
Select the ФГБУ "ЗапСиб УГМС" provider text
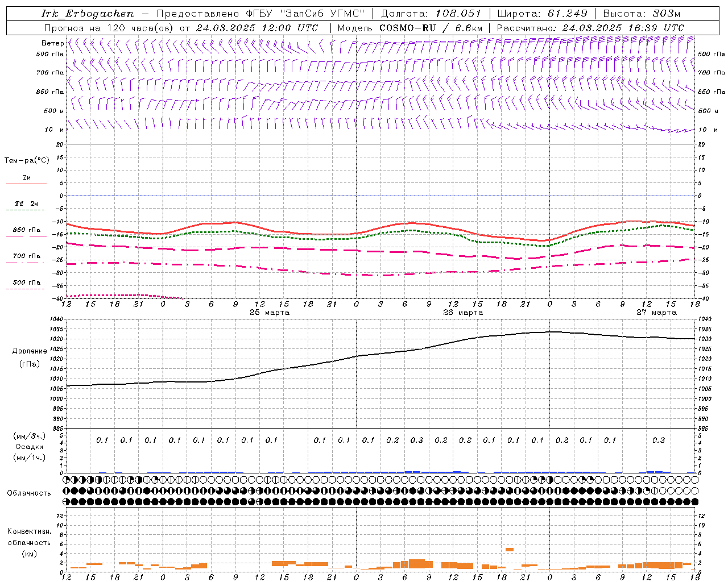point(305,14)
